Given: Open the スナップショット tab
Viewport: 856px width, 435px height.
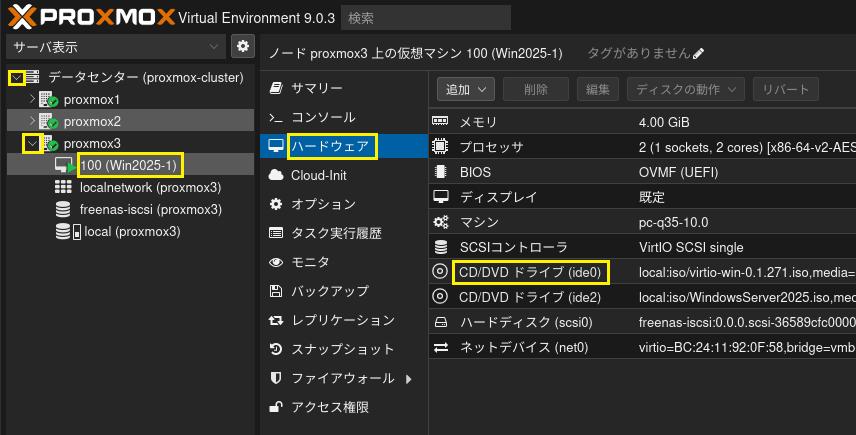Looking at the screenshot, I should click(x=344, y=349).
